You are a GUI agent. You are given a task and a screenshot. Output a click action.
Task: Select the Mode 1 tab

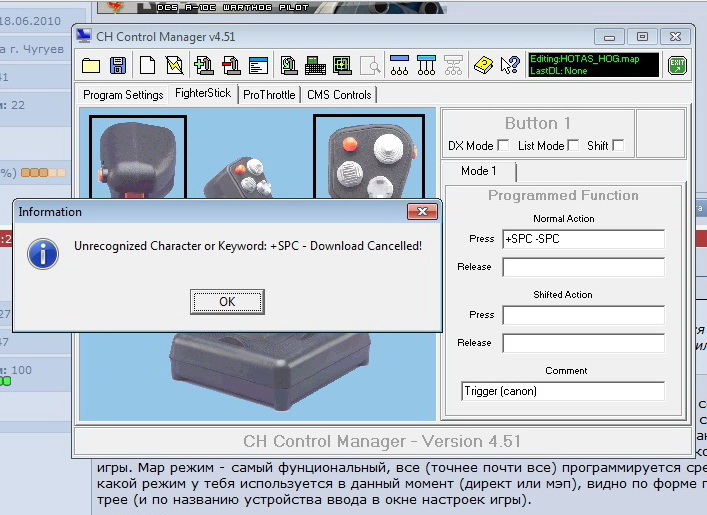pos(479,171)
